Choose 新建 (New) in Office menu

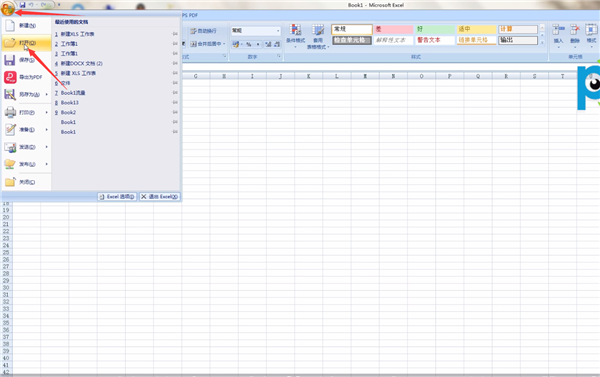click(26, 26)
